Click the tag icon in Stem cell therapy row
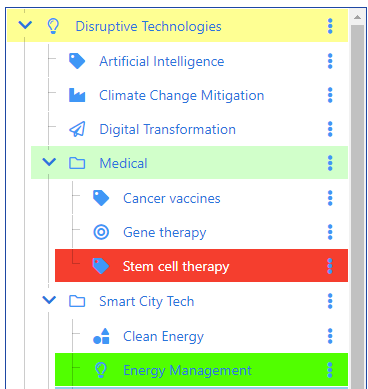 [101, 266]
